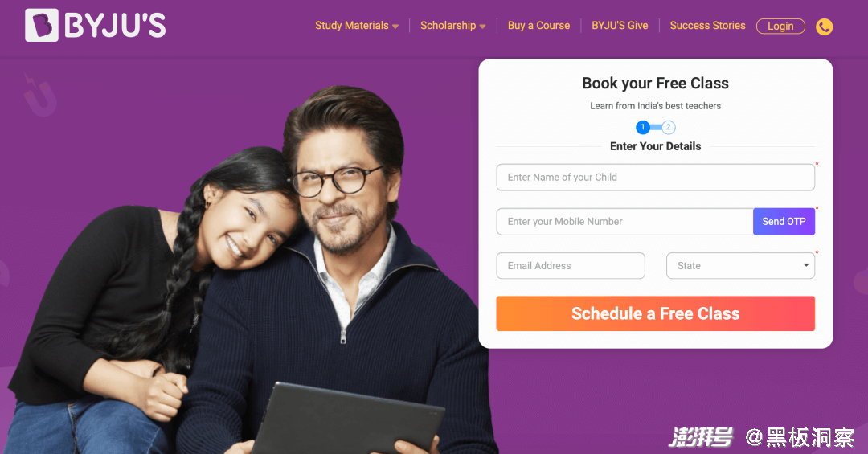Click the step 1 circle indicator
The image size is (868, 454).
tap(643, 127)
